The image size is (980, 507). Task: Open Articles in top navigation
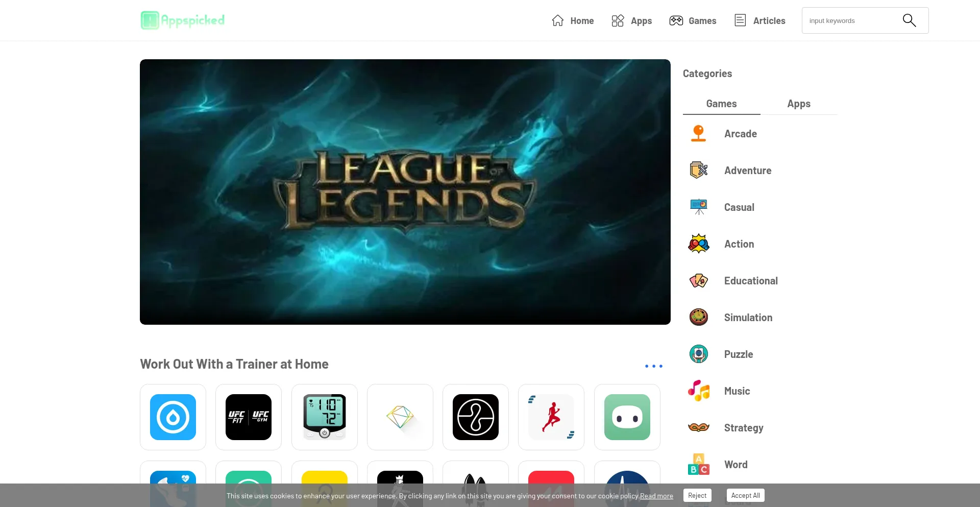(769, 21)
